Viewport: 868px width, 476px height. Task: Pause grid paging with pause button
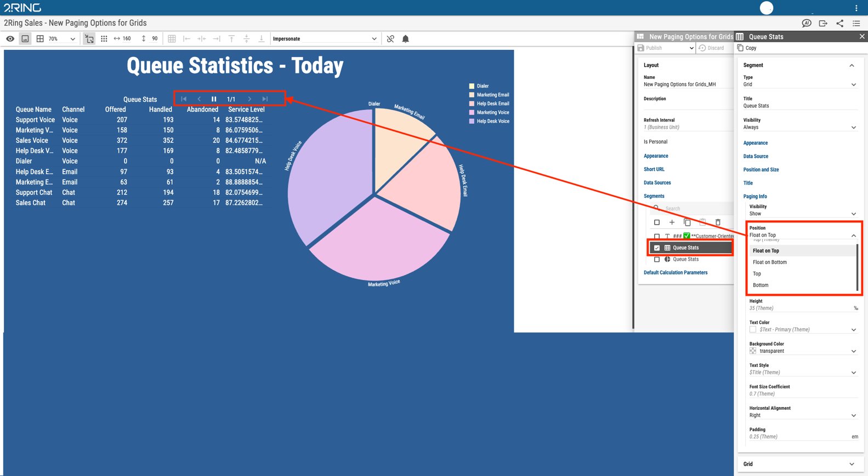[x=214, y=99]
